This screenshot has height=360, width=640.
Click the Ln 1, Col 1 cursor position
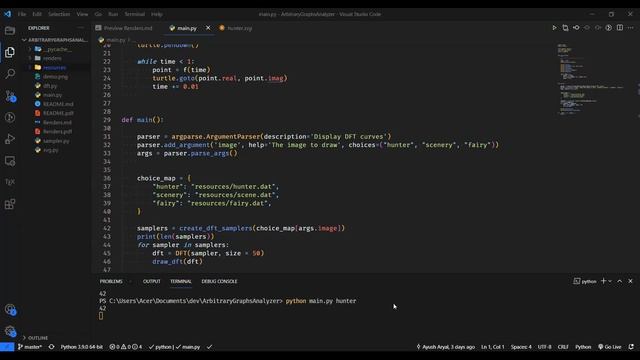[x=493, y=347]
